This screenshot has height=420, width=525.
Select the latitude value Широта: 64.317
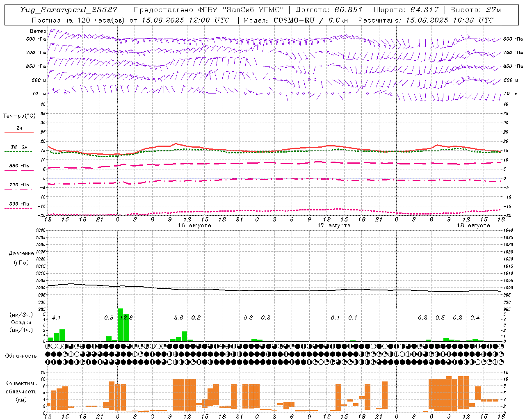[406, 10]
